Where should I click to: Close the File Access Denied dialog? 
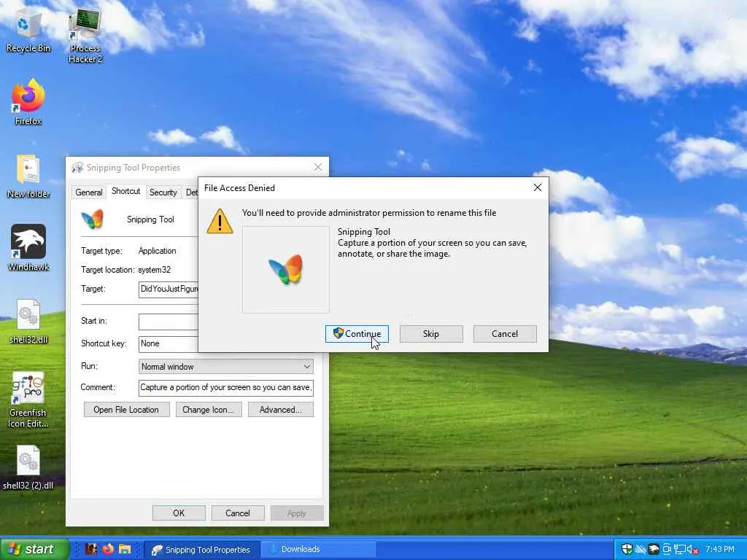pos(538,187)
